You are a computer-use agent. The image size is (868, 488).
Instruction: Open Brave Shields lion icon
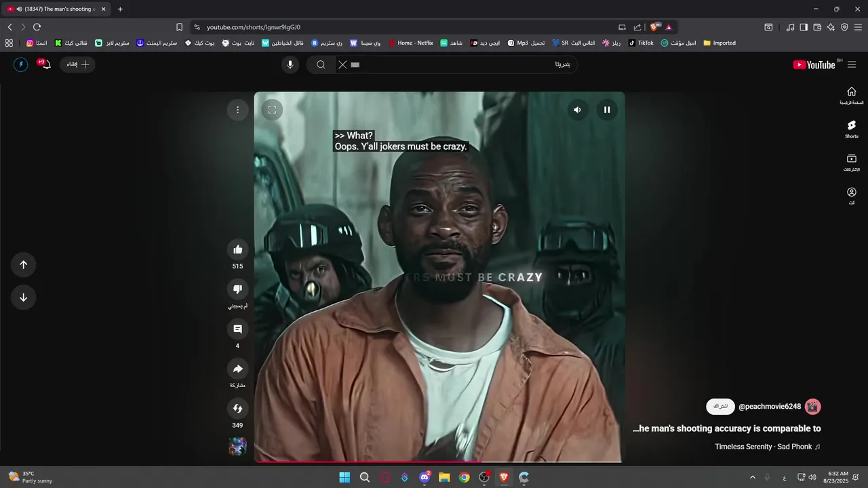(654, 27)
